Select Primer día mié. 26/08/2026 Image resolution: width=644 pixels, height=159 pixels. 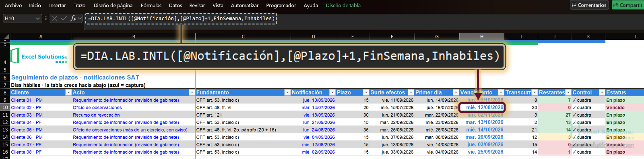437,130
